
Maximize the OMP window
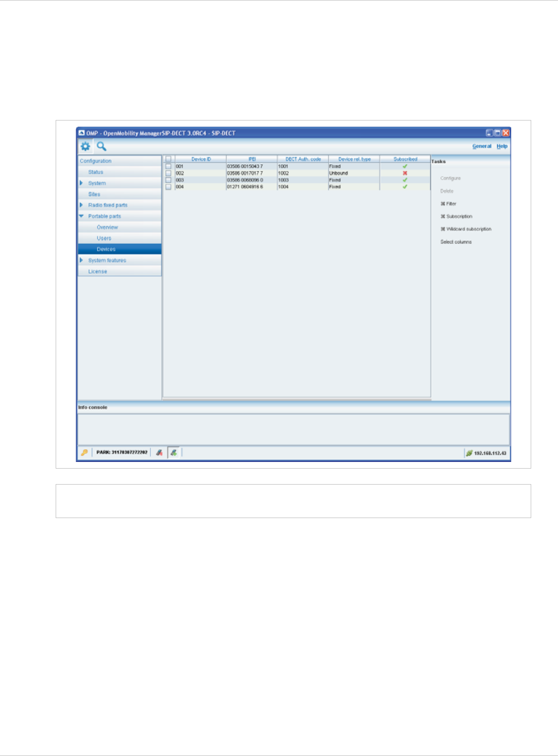497,133
